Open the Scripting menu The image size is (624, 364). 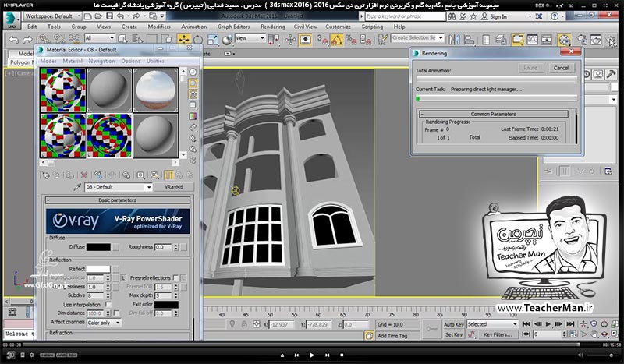pos(372,27)
